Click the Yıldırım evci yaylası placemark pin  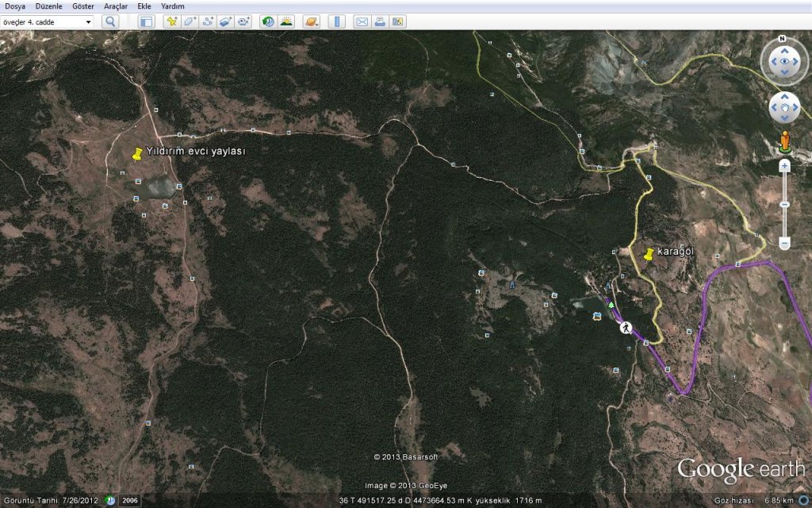[137, 154]
